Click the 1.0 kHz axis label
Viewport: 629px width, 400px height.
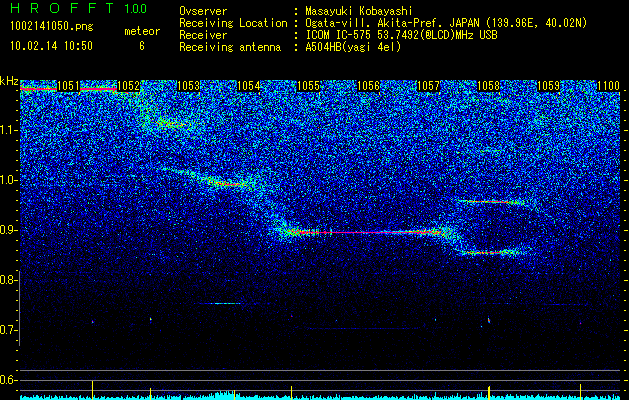coord(9,180)
